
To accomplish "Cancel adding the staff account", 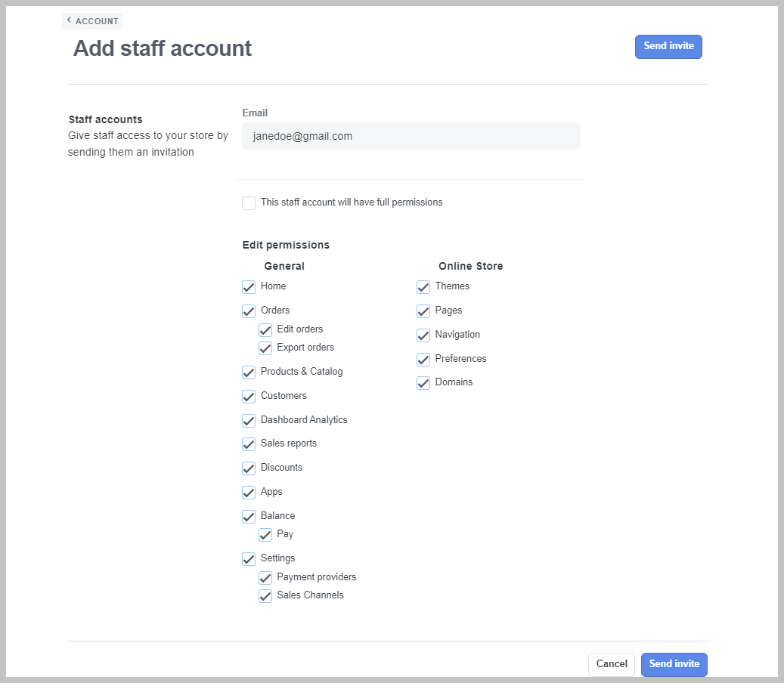I will 612,664.
